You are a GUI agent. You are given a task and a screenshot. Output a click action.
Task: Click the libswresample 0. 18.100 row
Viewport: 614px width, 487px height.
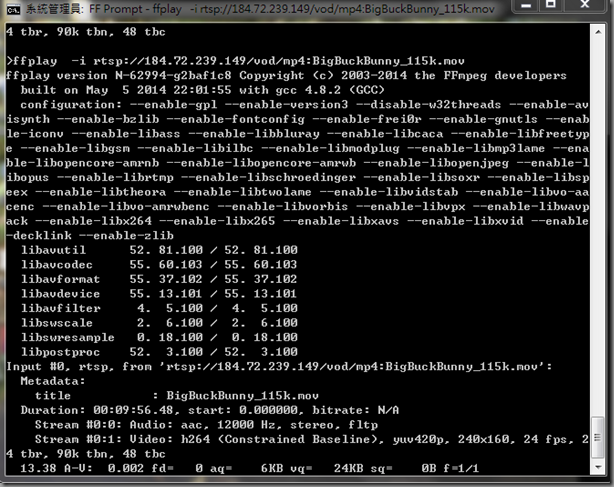coord(159,337)
